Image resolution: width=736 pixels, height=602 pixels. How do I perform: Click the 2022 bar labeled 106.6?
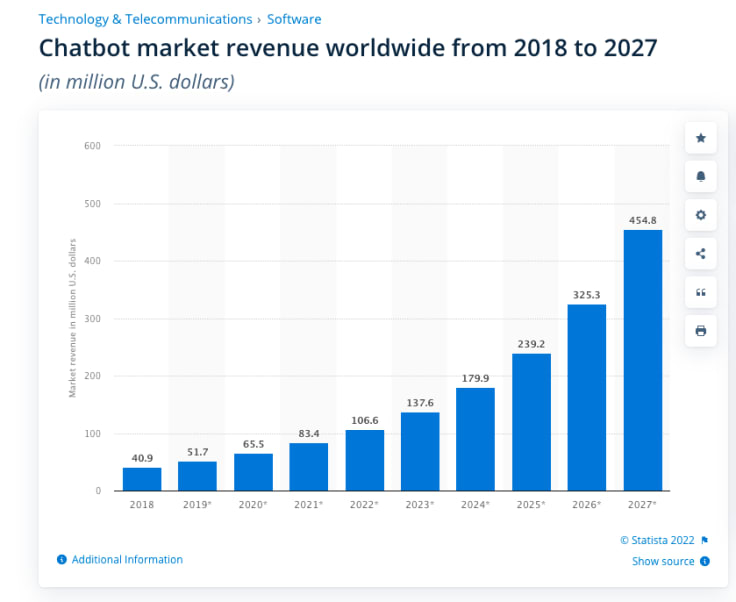point(365,460)
